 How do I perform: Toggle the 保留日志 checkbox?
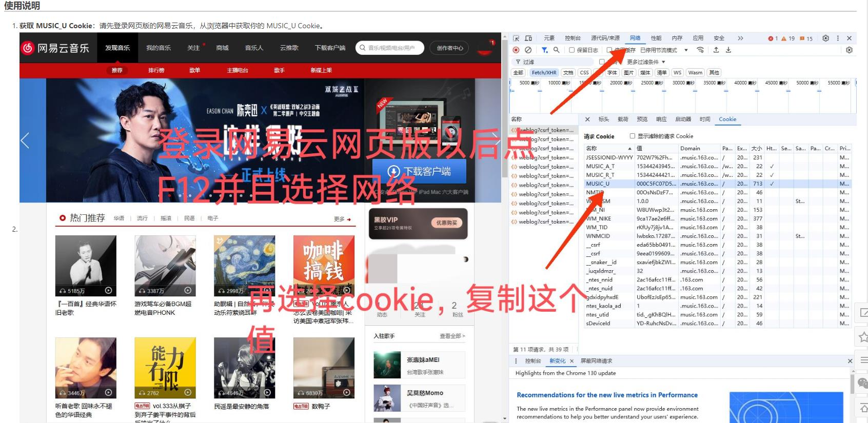click(x=572, y=50)
